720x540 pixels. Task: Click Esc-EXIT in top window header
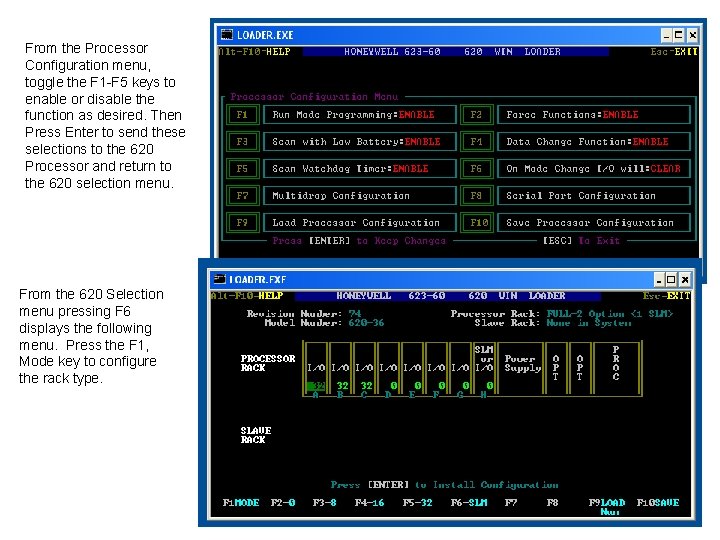674,51
